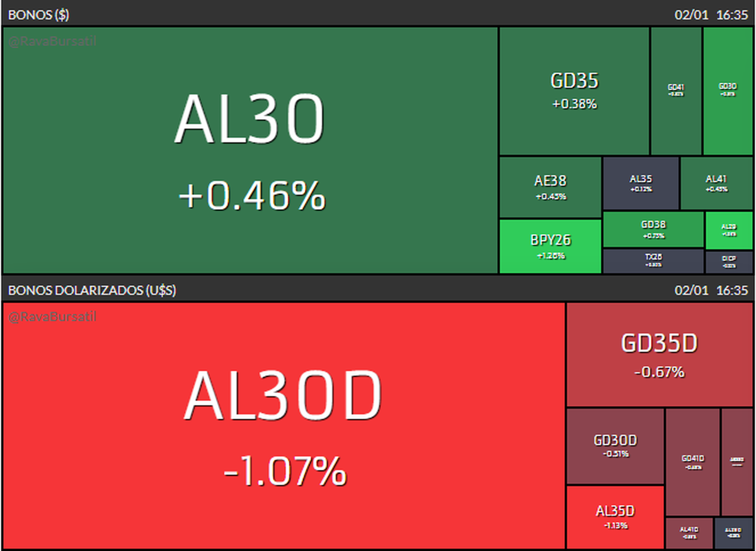The image size is (756, 551).
Task: Select the gray AL35 tile
Action: [x=641, y=183]
